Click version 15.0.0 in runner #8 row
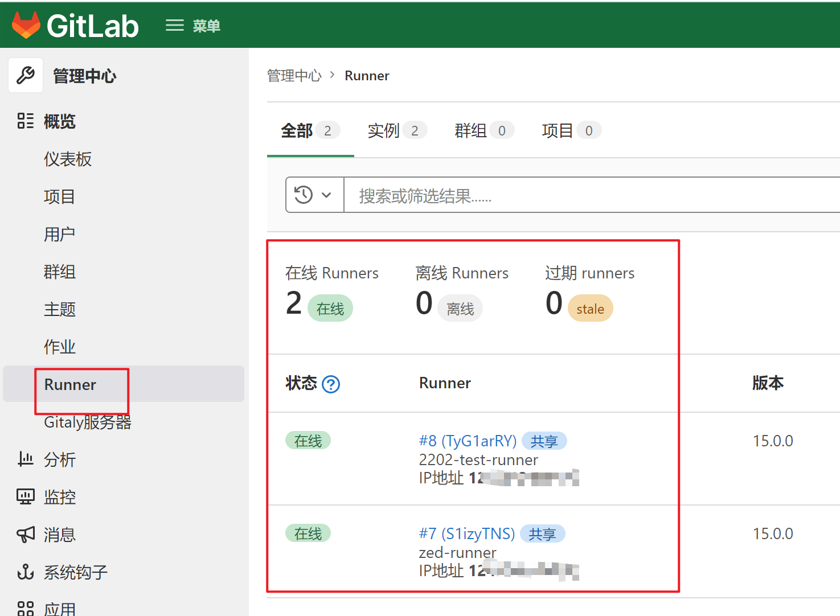 (773, 441)
